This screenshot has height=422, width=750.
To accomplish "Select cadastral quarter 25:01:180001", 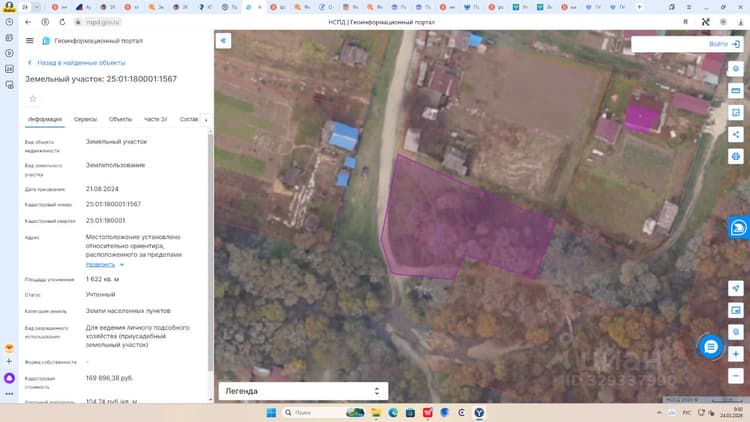I will tap(105, 221).
